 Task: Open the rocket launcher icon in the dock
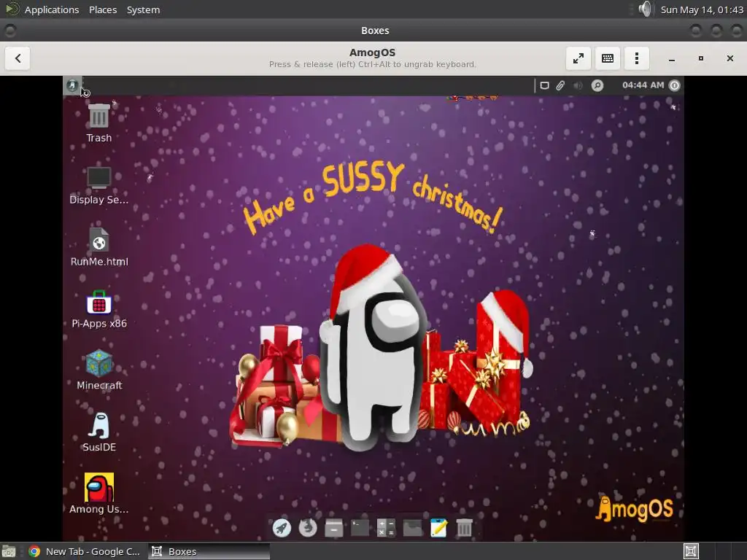282,528
